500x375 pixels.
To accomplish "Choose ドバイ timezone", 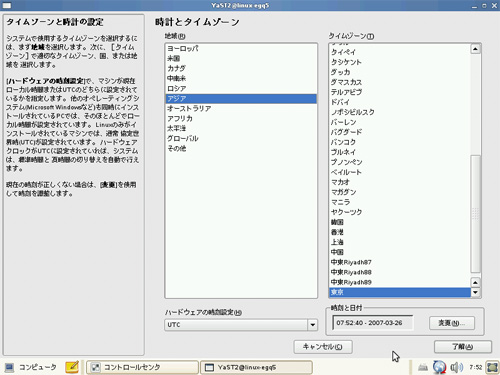I will 400,102.
